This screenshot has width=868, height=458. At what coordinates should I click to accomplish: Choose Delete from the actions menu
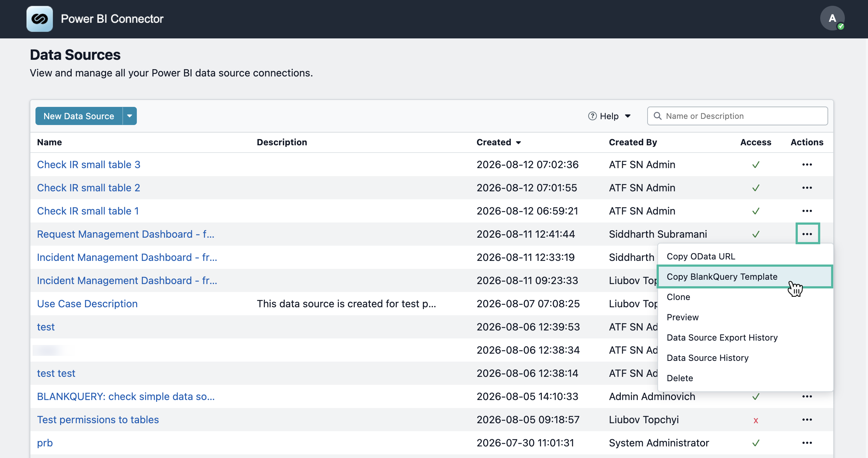[x=745, y=378]
